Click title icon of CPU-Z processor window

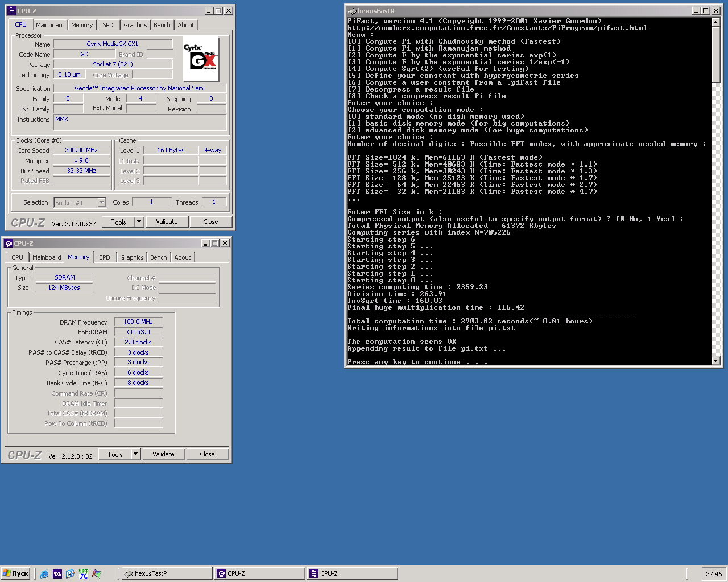[11, 11]
